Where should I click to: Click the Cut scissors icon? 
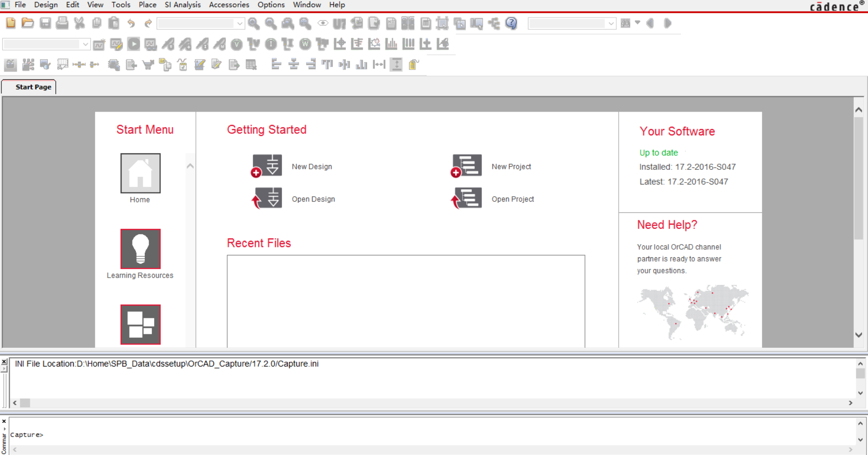[x=79, y=23]
